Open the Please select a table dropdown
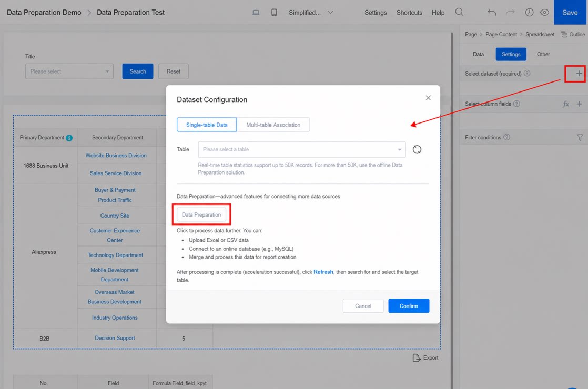This screenshot has width=588, height=389. point(301,149)
